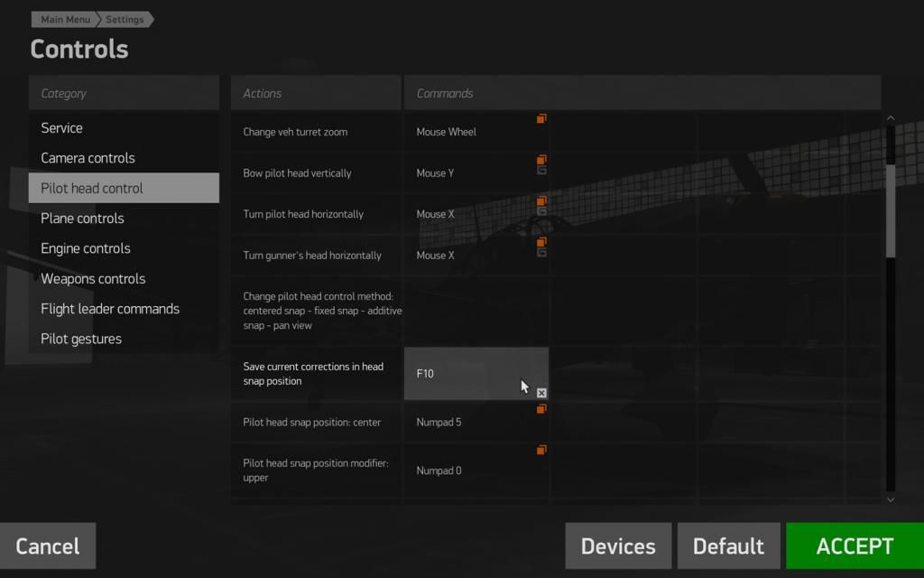
Task: Return to Main Menu via breadcrumb
Action: (x=65, y=19)
